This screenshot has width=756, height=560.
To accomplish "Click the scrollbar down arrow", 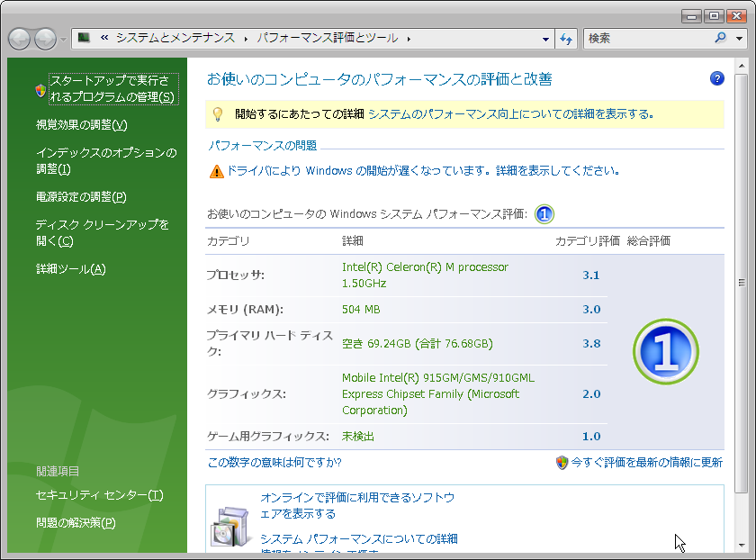I will click(742, 546).
